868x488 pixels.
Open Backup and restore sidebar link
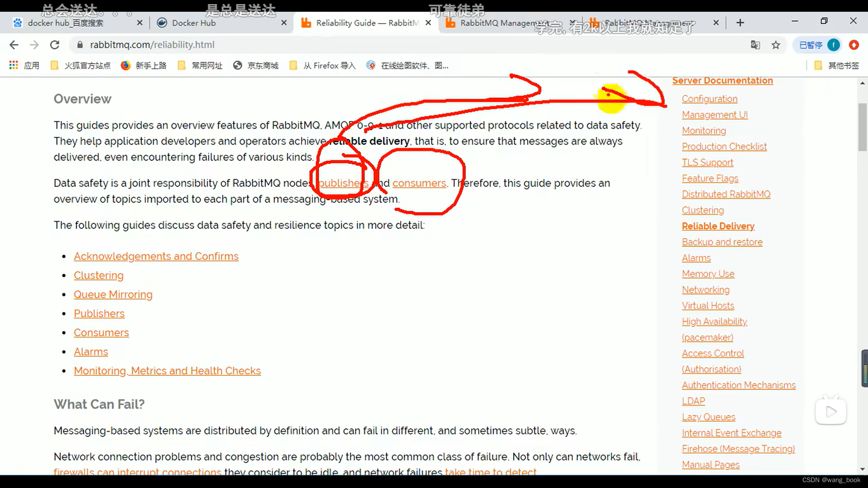(722, 242)
